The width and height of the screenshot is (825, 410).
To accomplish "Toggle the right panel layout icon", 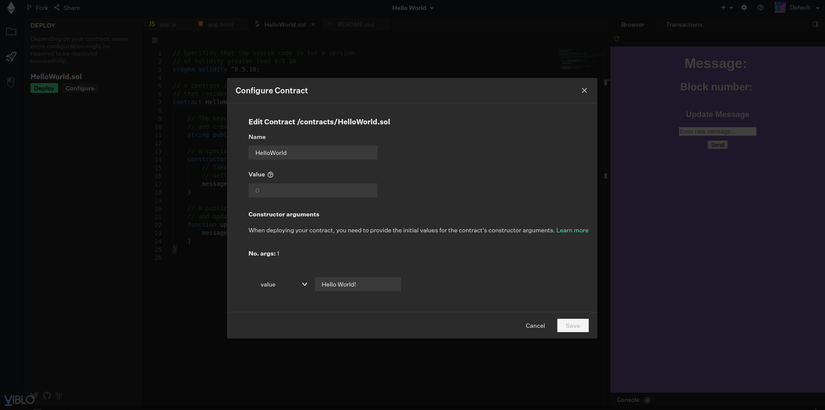I will [x=815, y=24].
